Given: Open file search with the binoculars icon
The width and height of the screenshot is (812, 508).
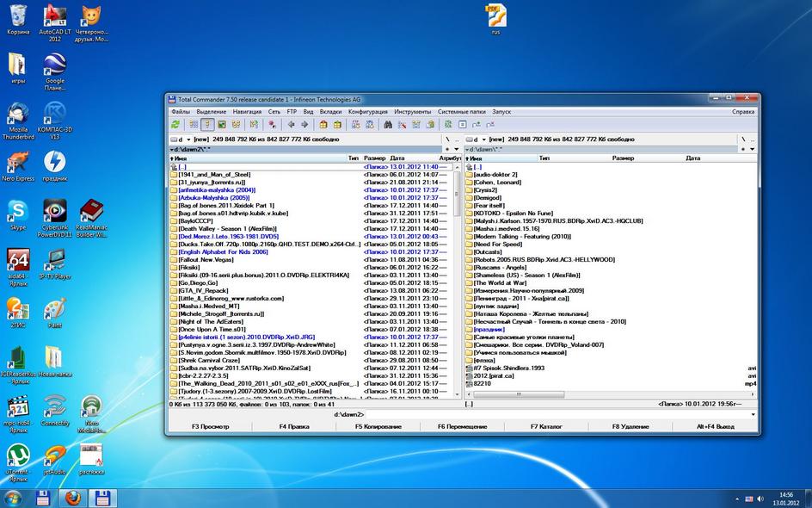Looking at the screenshot, I should click(387, 124).
